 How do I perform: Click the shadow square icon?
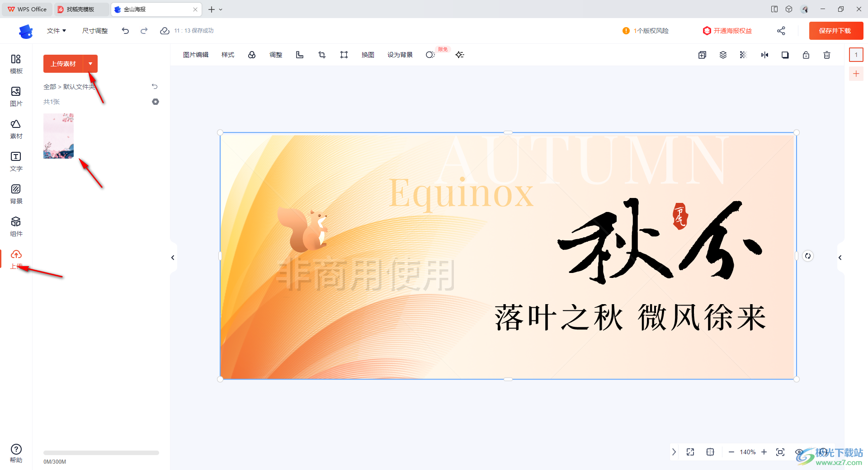coord(785,55)
